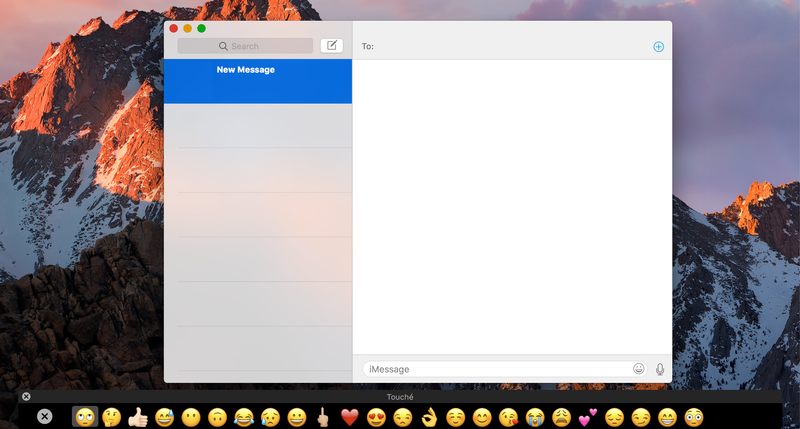
Task: Insert the face without mouth emoji
Action: point(191,417)
